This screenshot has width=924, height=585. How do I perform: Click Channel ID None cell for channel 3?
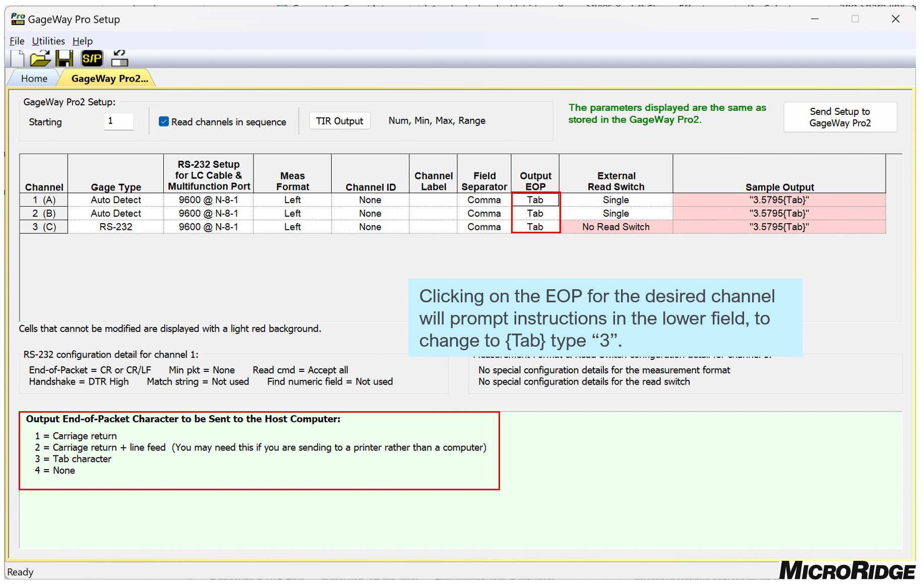point(371,227)
